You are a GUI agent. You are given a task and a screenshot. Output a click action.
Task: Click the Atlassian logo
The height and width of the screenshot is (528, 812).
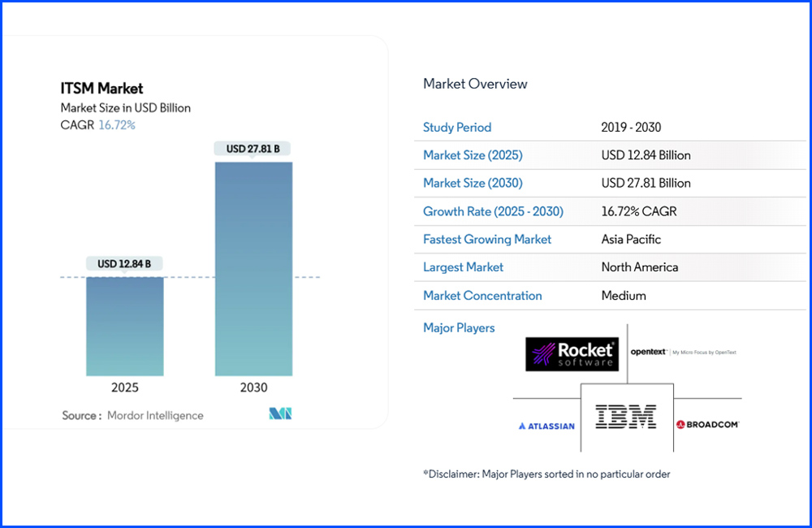[x=546, y=426]
